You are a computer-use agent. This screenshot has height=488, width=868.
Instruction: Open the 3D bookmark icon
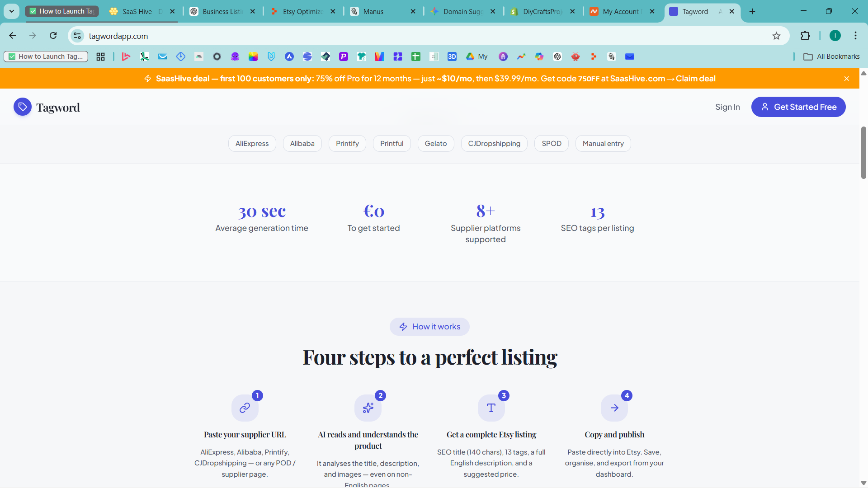(x=452, y=56)
